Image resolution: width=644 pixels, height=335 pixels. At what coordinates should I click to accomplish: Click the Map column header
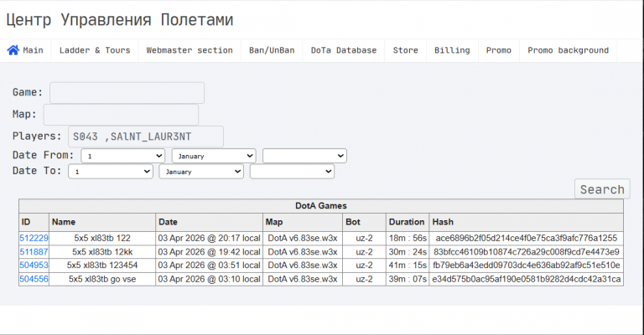click(x=303, y=222)
